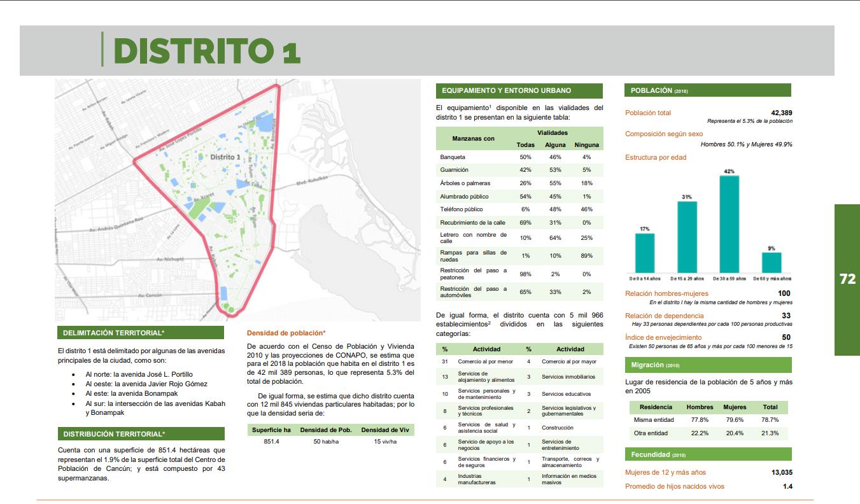This screenshot has width=860, height=504.
Task: Click the 50 hab/ha density value
Action: (326, 442)
